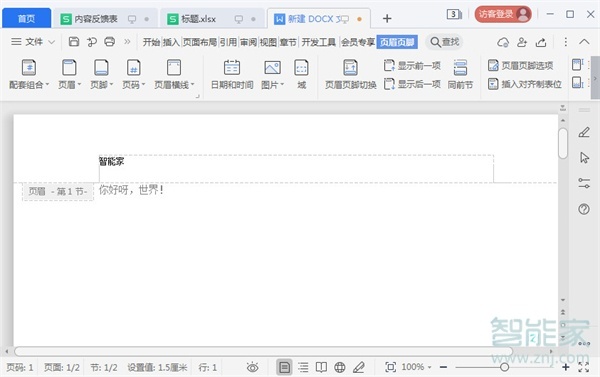This screenshot has width=600, height=377.
Task: Switch to reading view book icon
Action: click(321, 367)
